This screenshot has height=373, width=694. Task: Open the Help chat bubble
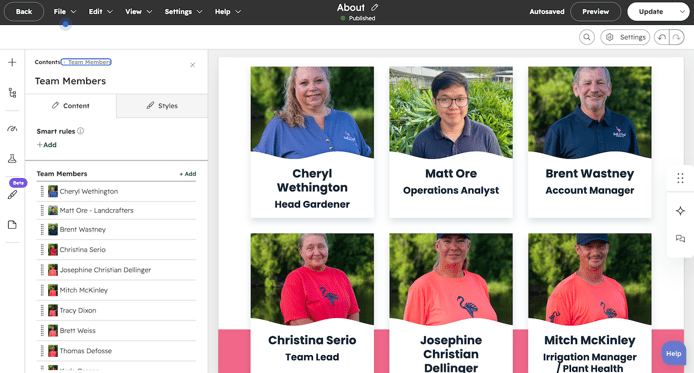click(x=673, y=353)
